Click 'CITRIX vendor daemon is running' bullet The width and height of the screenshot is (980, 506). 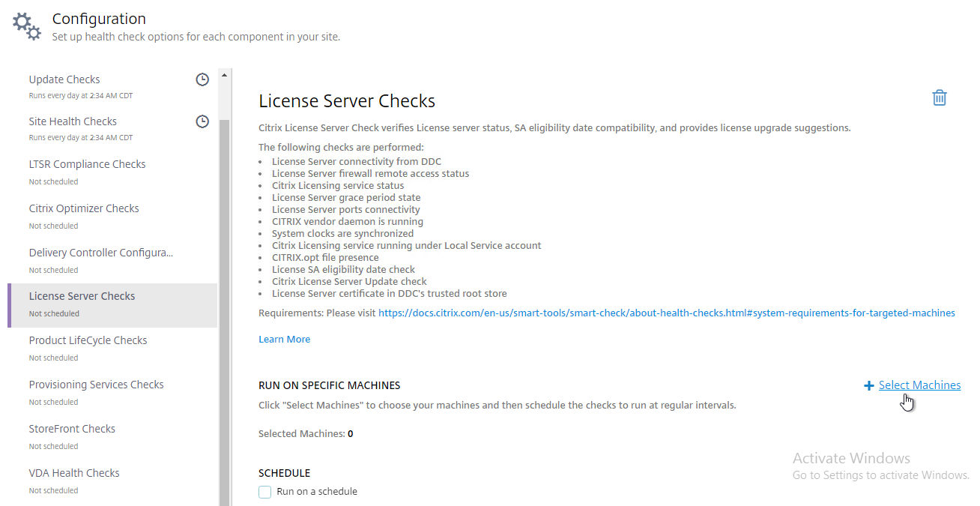[x=348, y=222]
